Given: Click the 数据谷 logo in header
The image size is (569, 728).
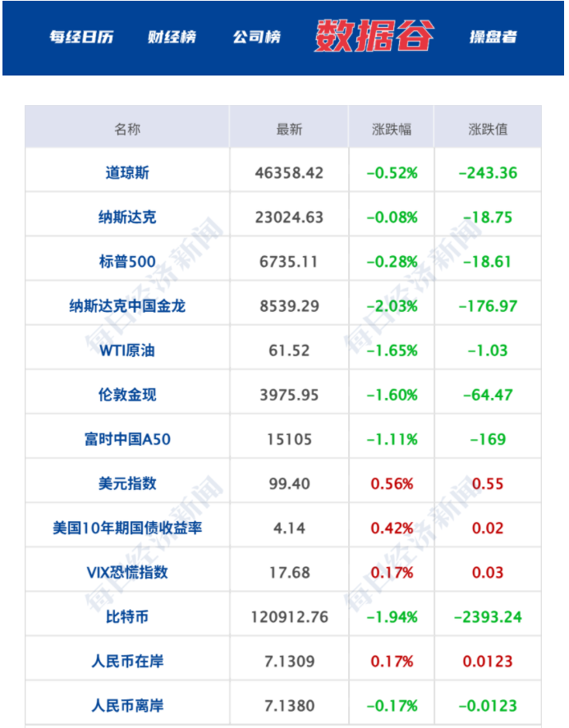Looking at the screenshot, I should pyautogui.click(x=374, y=36).
